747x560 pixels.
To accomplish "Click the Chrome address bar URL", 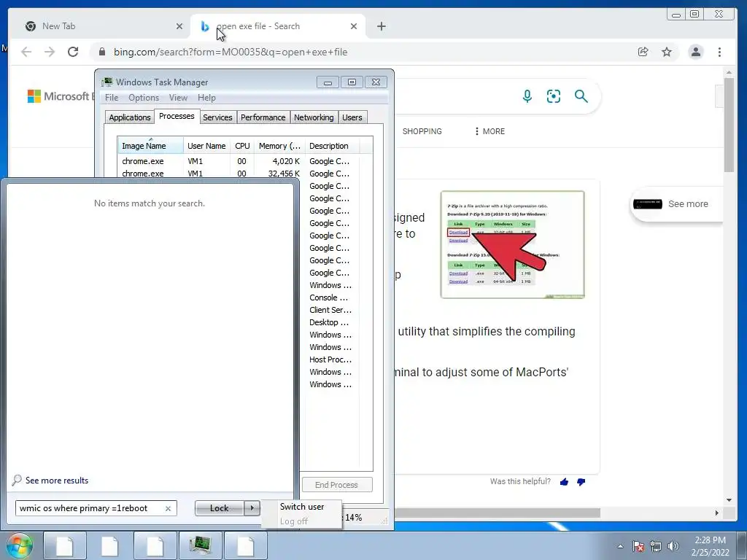I will click(231, 52).
